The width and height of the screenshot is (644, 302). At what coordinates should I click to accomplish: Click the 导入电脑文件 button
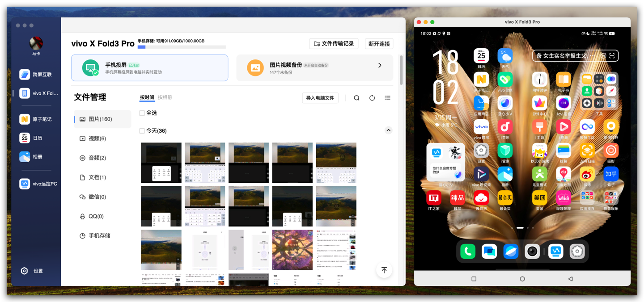point(320,98)
